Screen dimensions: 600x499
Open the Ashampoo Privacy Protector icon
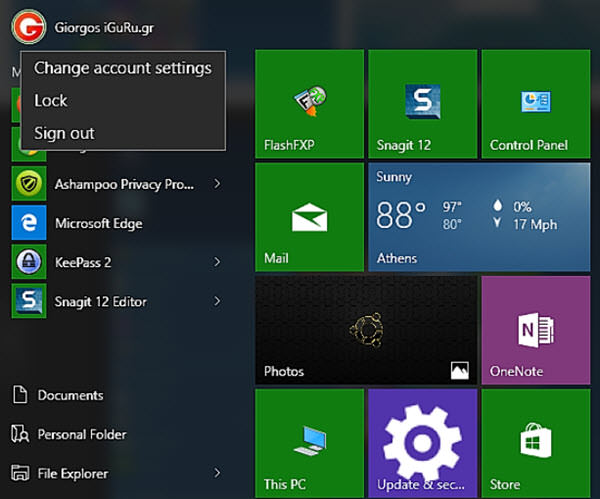coord(29,183)
